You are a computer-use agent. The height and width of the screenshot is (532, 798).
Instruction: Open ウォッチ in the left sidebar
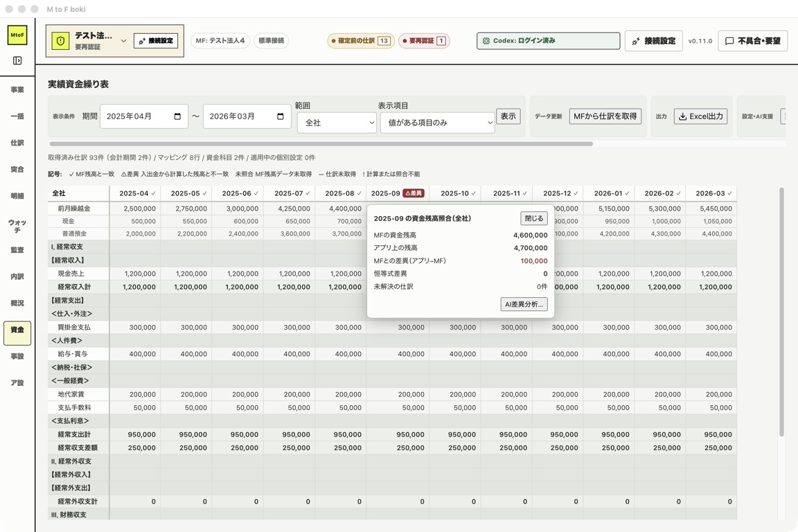point(17,226)
